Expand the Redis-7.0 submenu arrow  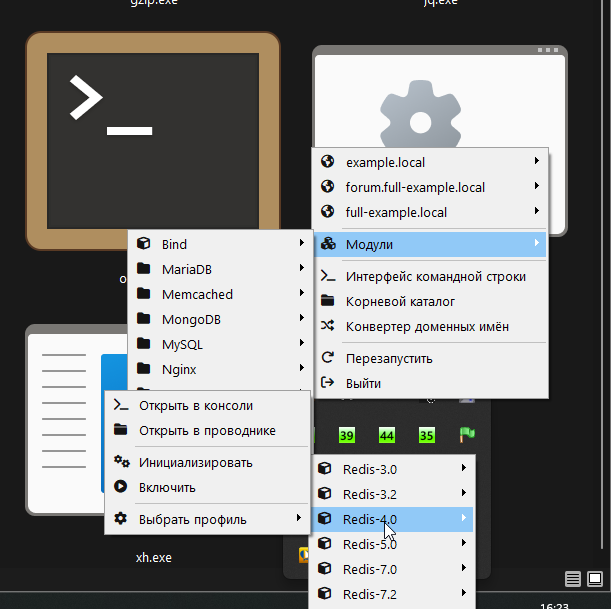point(462,569)
